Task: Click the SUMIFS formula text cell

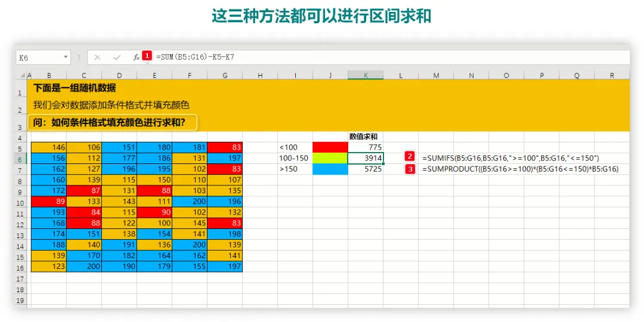Action: click(x=511, y=158)
